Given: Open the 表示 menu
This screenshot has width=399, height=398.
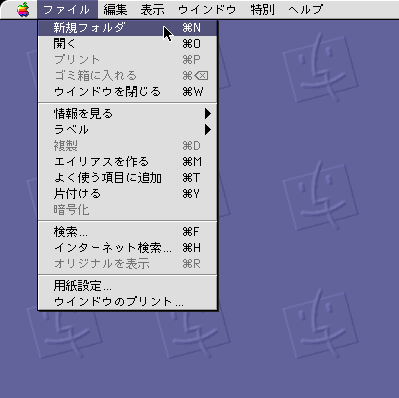Looking at the screenshot, I should 152,9.
